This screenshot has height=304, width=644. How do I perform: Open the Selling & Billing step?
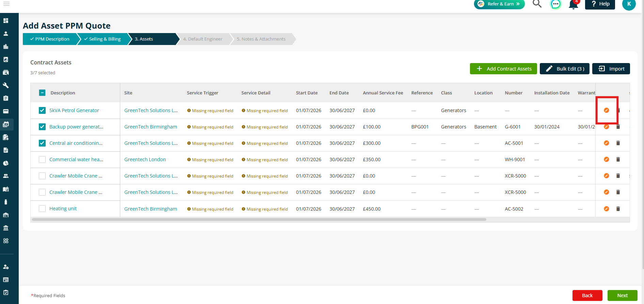(x=103, y=39)
